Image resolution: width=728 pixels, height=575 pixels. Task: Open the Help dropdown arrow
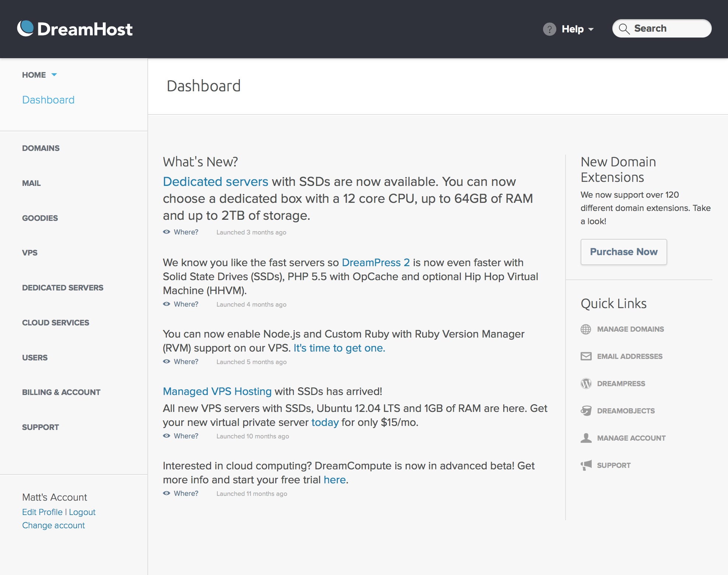(x=591, y=29)
